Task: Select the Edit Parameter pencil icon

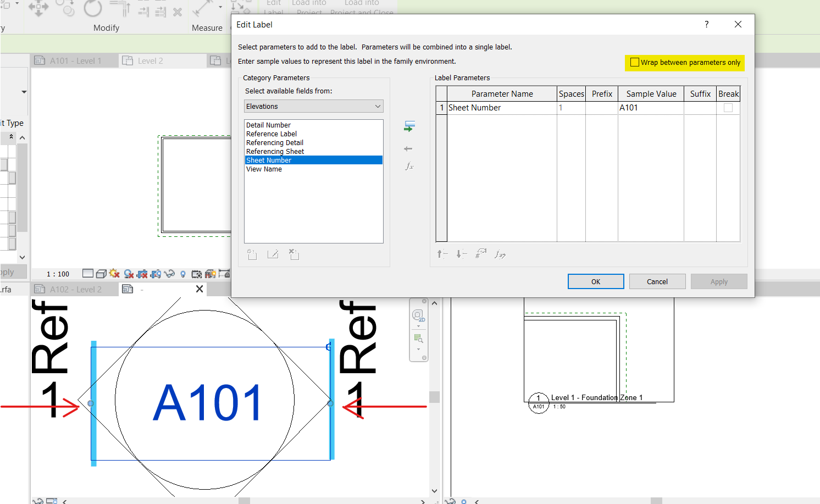Action: point(273,254)
